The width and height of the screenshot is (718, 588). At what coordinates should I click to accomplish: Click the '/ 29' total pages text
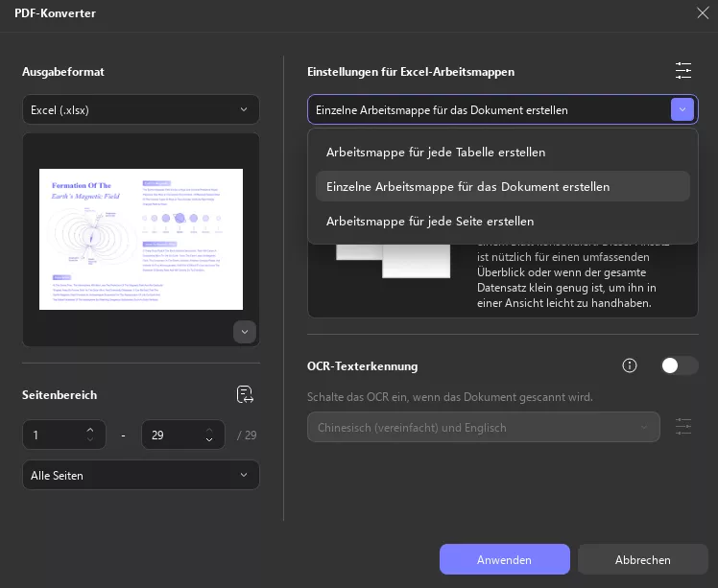point(247,435)
